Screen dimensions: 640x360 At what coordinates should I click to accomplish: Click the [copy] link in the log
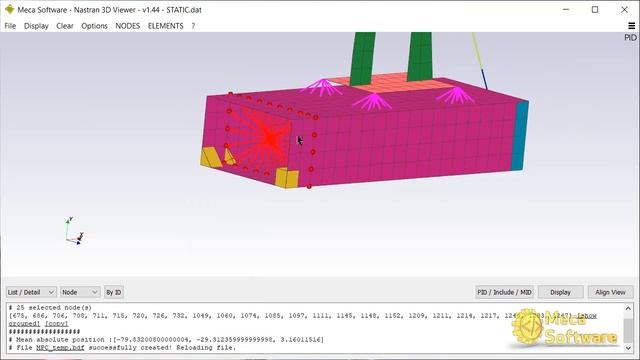click(x=56, y=324)
